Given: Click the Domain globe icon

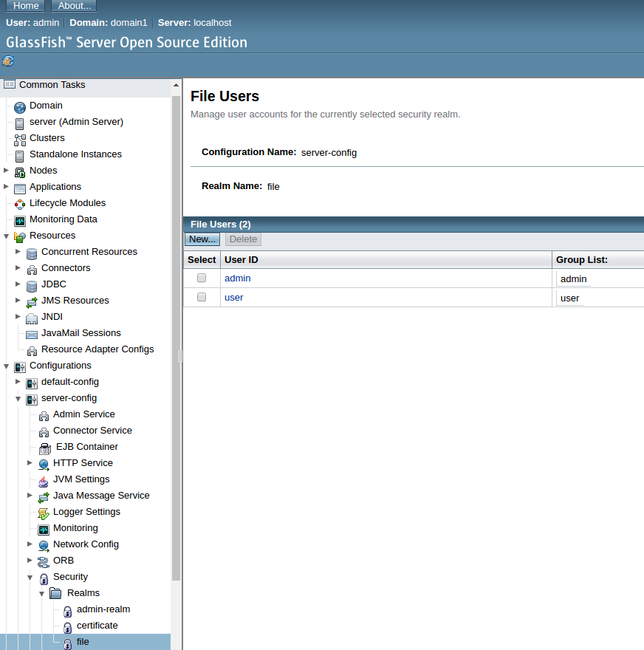Looking at the screenshot, I should click(19, 107).
